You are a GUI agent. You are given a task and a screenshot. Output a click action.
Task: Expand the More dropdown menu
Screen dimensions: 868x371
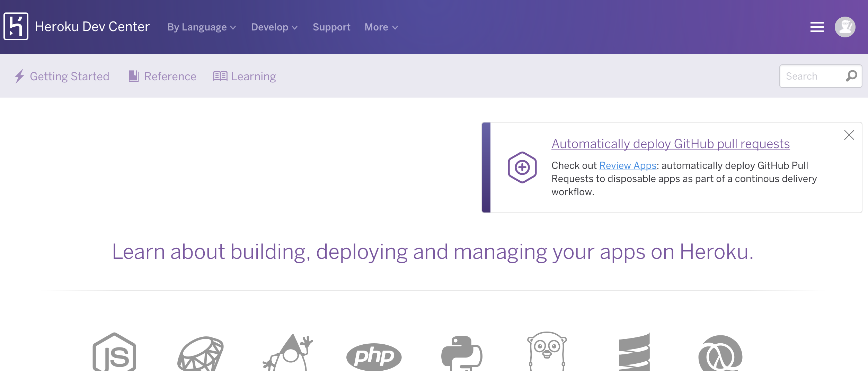point(381,27)
